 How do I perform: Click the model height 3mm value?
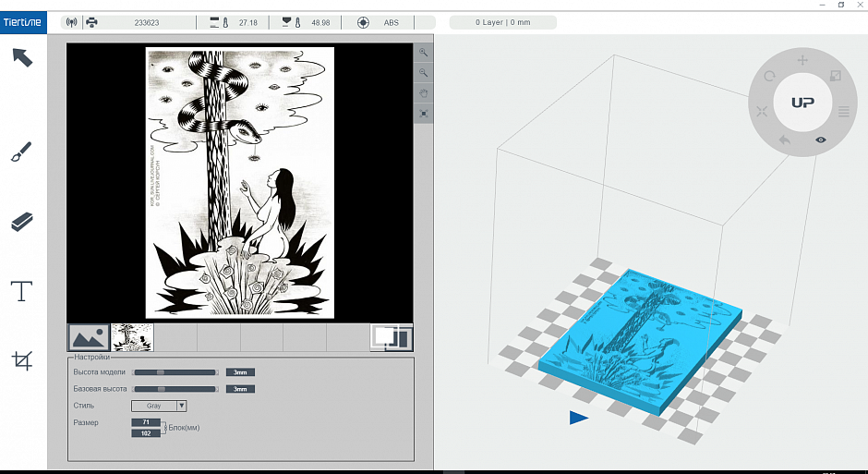click(240, 372)
